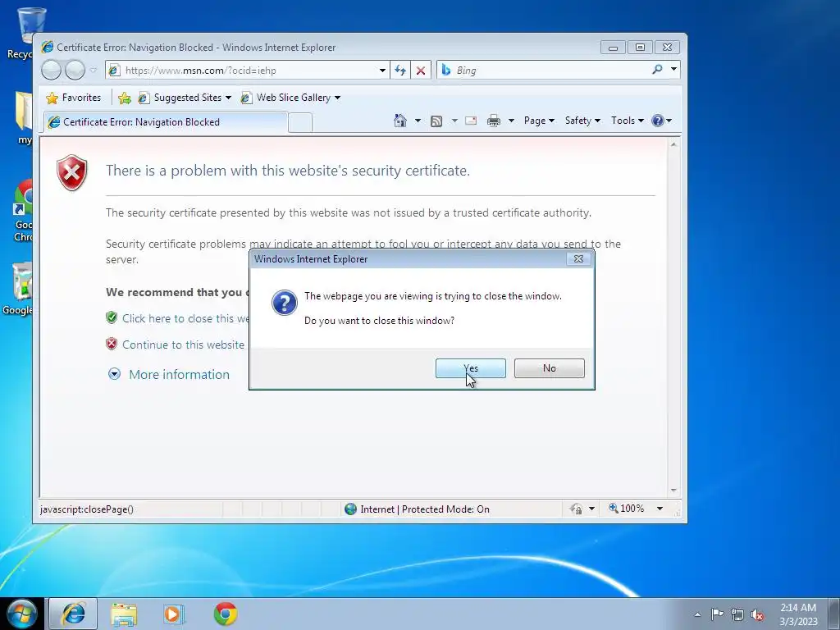Viewport: 840px width, 630px height.
Task: Click 'Continue to this website' link
Action: 183,345
